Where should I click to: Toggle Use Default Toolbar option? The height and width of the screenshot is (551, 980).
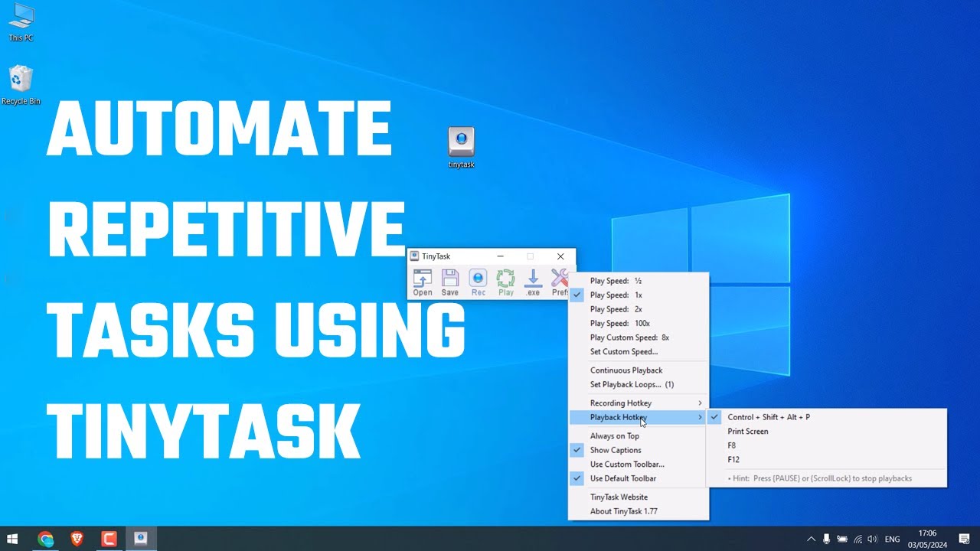coord(639,478)
